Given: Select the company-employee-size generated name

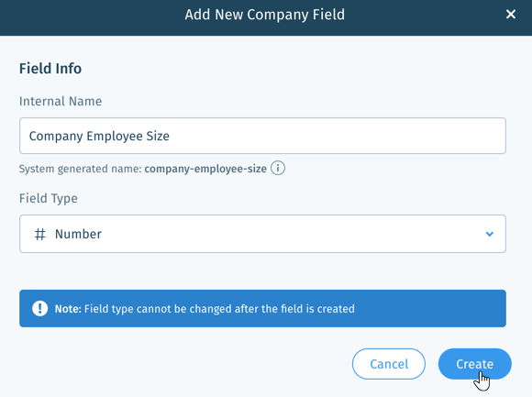Looking at the screenshot, I should [x=205, y=169].
